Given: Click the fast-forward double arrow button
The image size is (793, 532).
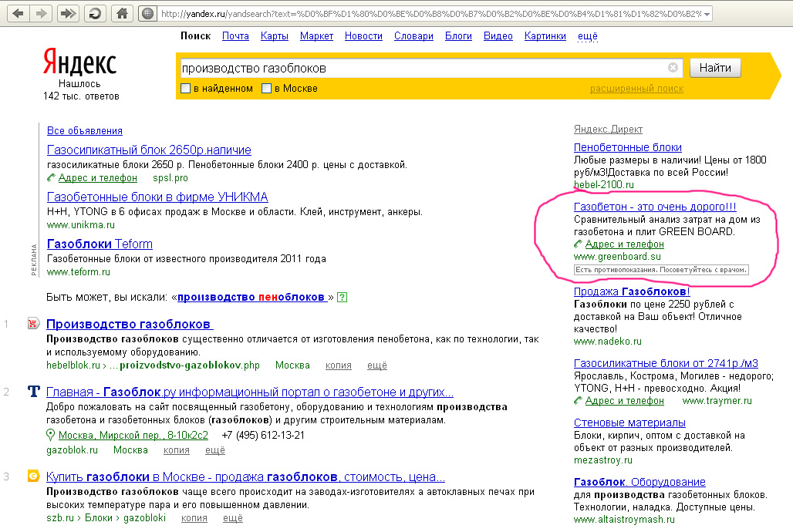Looking at the screenshot, I should (68, 14).
